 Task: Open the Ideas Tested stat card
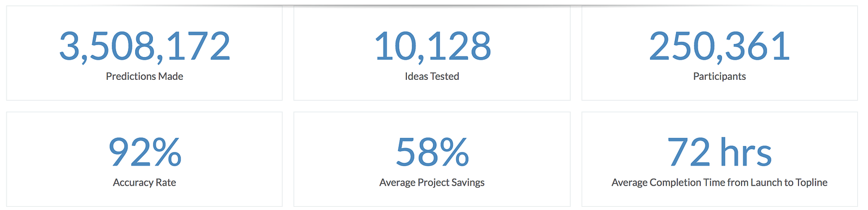pyautogui.click(x=432, y=53)
